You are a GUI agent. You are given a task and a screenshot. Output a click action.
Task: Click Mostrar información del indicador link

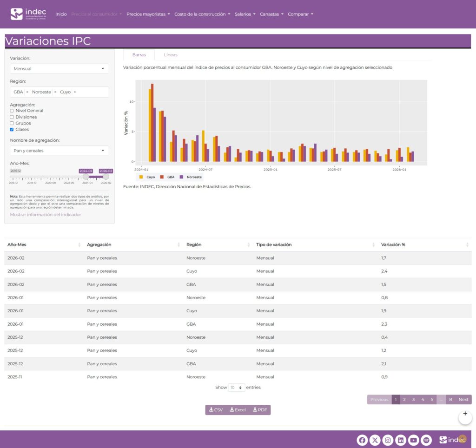pos(46,215)
